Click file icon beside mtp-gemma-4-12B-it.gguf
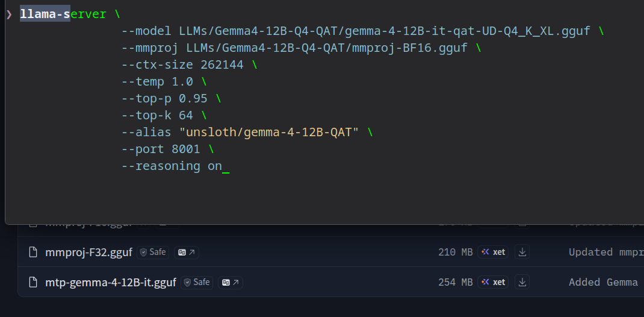 pos(33,282)
